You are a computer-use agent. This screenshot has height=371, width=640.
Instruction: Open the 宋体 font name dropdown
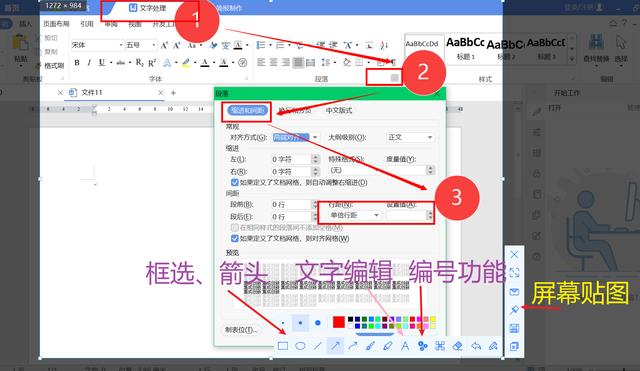click(97, 45)
